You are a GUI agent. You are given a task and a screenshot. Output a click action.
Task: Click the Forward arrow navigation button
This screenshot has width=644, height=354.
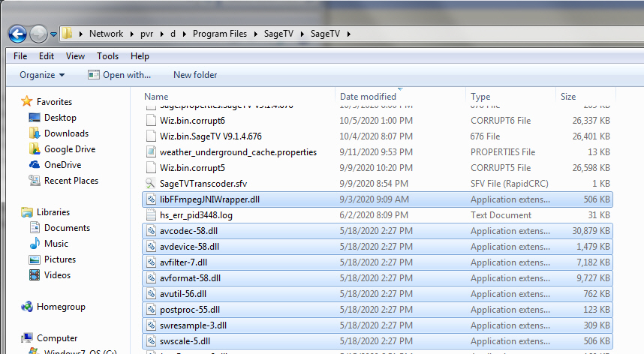(38, 34)
